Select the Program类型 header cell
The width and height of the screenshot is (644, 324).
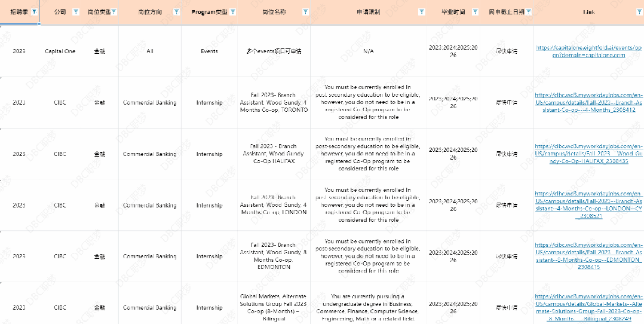(x=210, y=12)
